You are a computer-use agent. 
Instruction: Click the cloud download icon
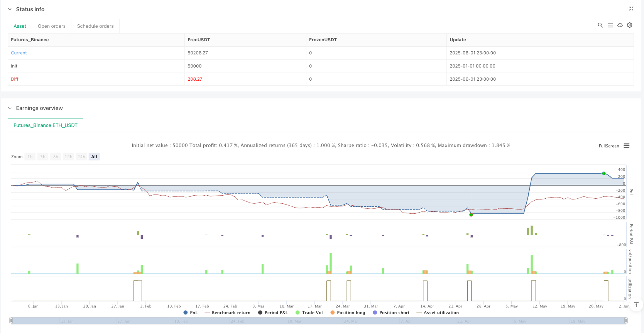point(620,25)
